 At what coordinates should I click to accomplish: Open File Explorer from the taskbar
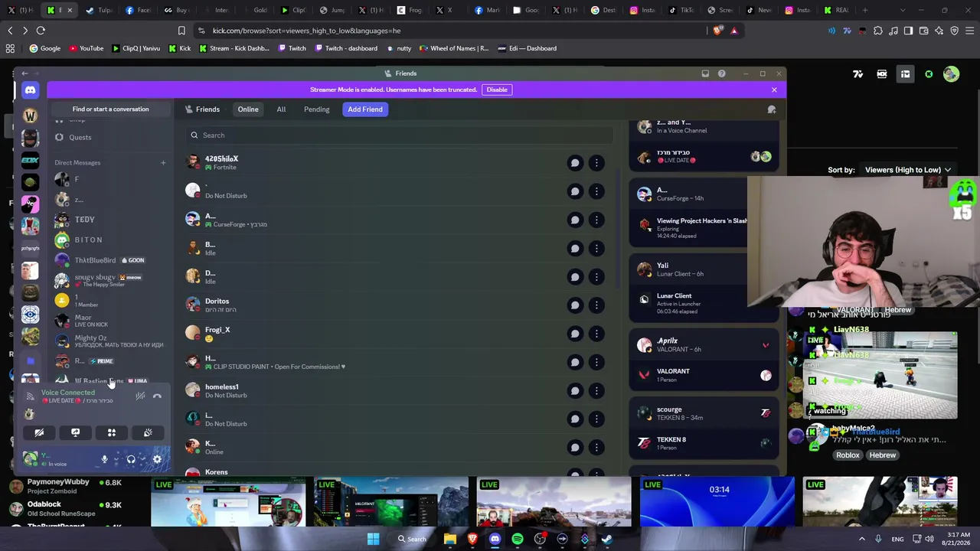tap(450, 539)
